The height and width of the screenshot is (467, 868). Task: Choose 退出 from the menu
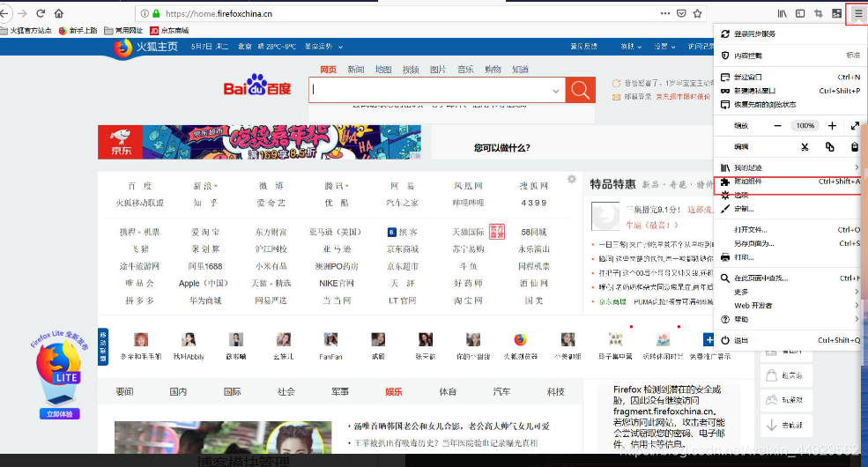[790, 340]
